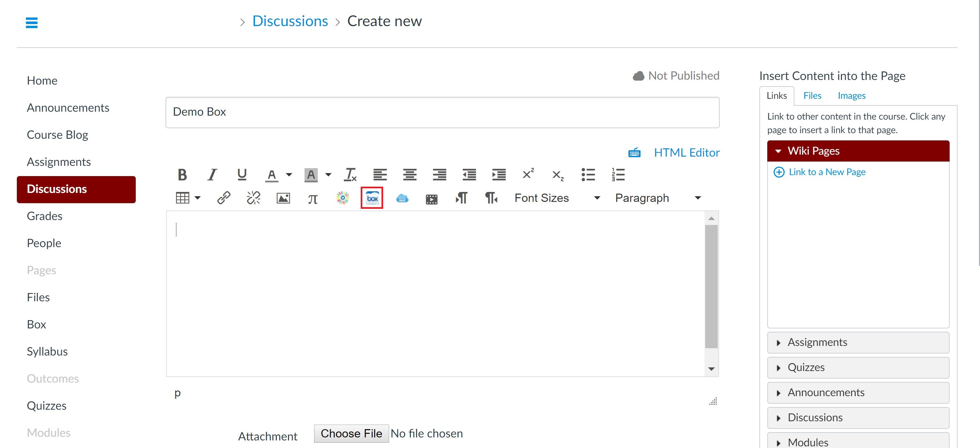Click the insert media film icon
Screen dimensions: 980x448
pos(431,199)
